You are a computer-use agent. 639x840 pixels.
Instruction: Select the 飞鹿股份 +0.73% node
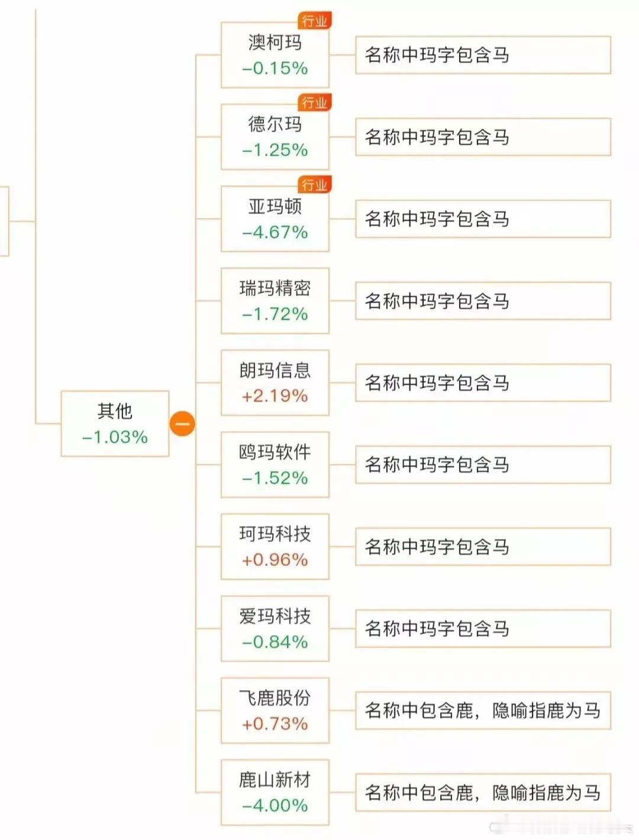point(275,710)
